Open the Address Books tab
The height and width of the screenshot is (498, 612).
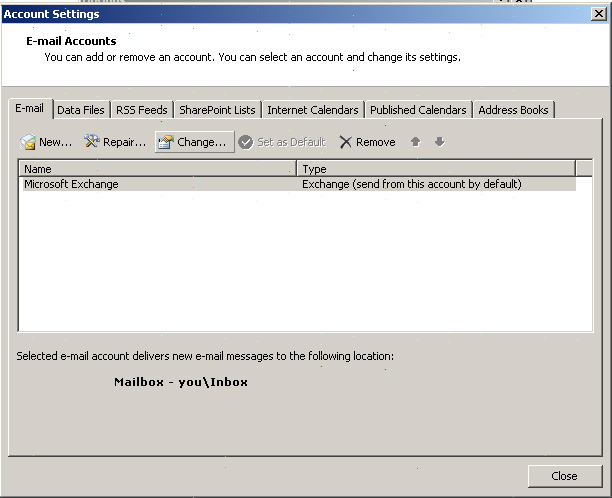[513, 110]
